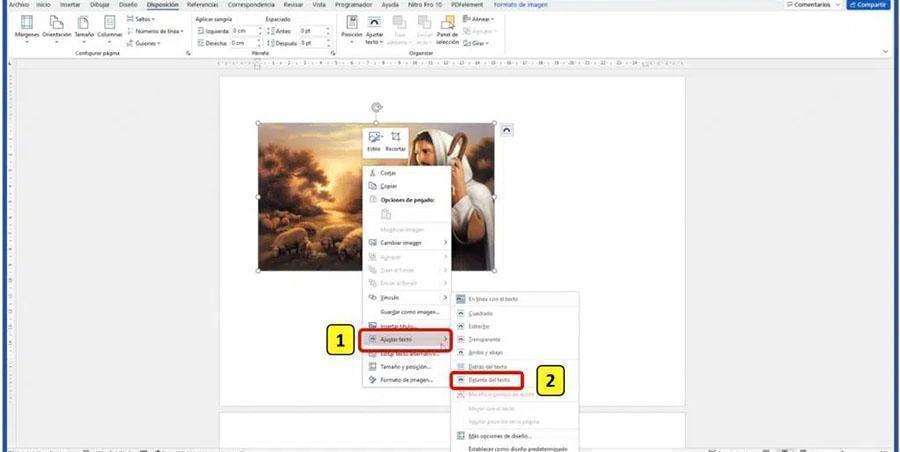Click the Estilo icon in mini toolbar
900x452 pixels.
(374, 137)
